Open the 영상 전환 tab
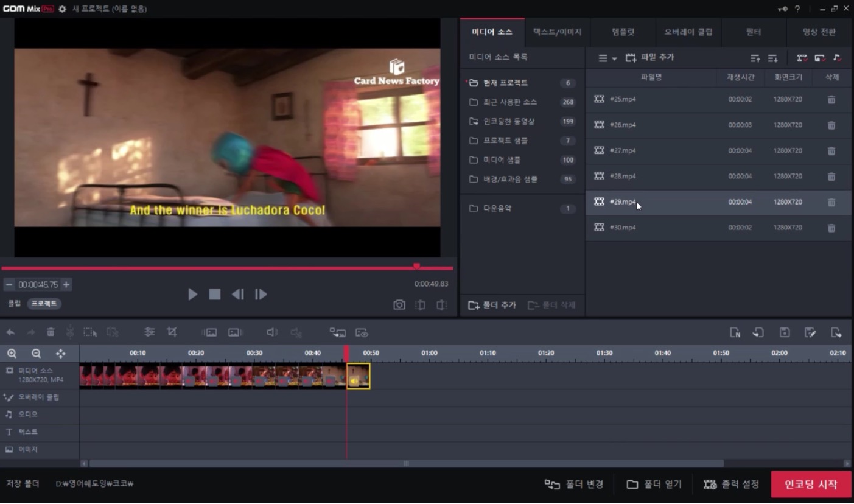Viewport: 854px width, 504px height. [x=819, y=32]
